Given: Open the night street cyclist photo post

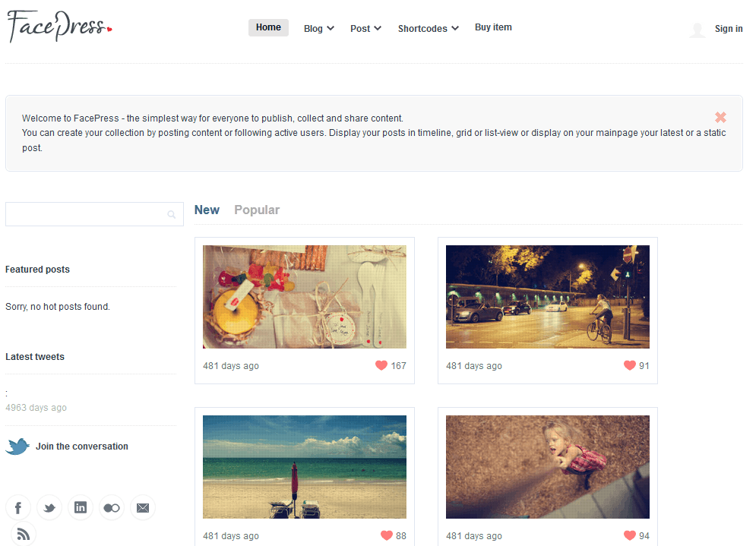Looking at the screenshot, I should [x=547, y=297].
